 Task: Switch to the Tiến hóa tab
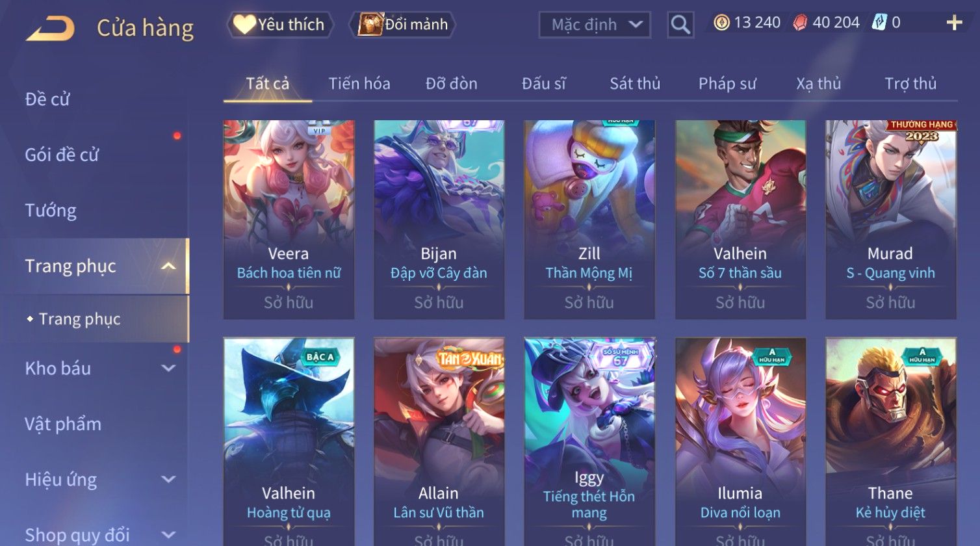coord(359,83)
